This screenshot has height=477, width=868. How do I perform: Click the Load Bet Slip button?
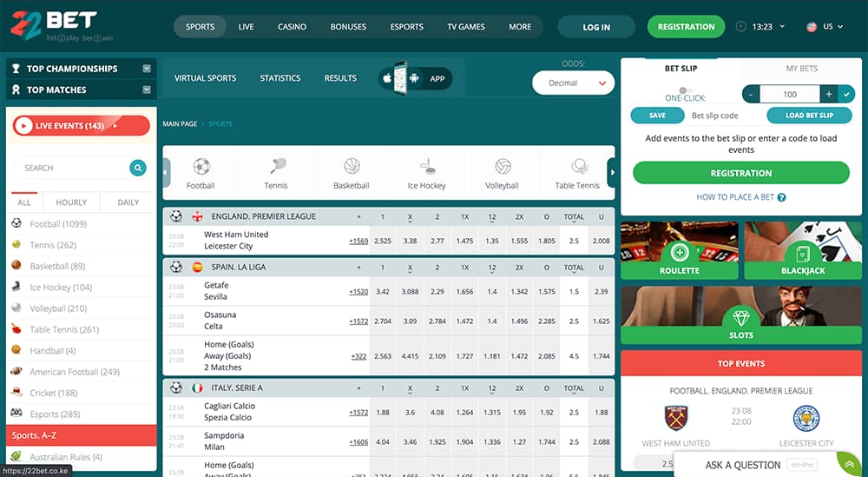point(809,116)
